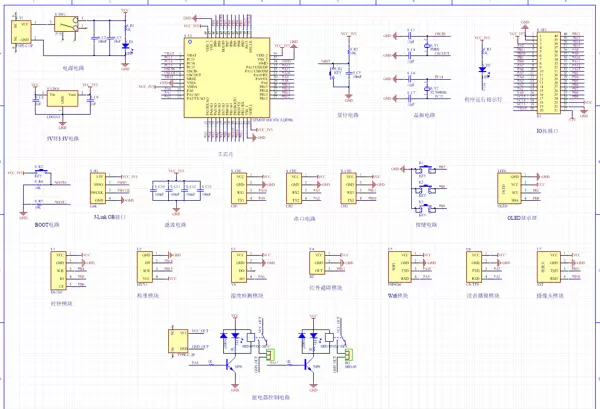Image resolution: width=600 pixels, height=409 pixels.
Task: Select the right relay green terminal block
Action: 351,355
